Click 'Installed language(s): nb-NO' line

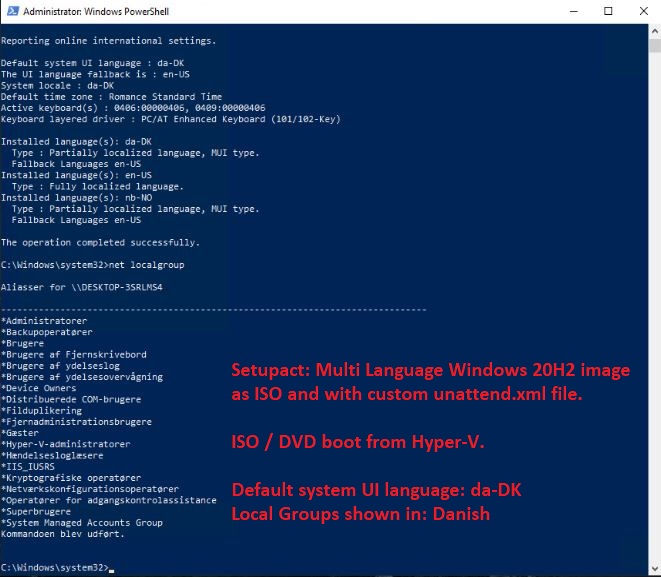click(x=77, y=198)
